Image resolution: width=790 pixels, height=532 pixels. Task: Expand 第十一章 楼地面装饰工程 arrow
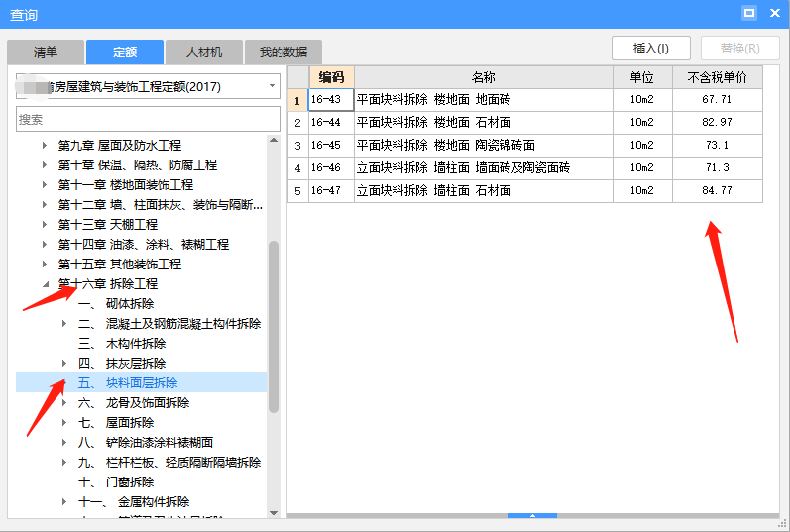pyautogui.click(x=45, y=185)
